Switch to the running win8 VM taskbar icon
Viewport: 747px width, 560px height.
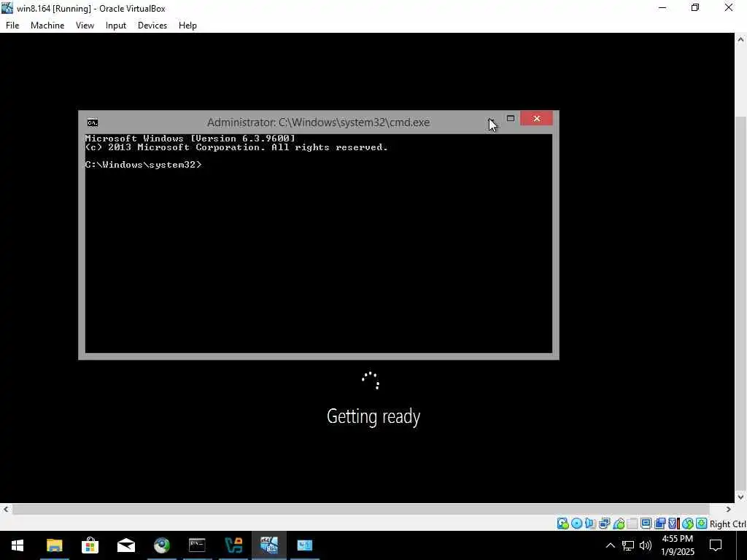[x=269, y=545]
